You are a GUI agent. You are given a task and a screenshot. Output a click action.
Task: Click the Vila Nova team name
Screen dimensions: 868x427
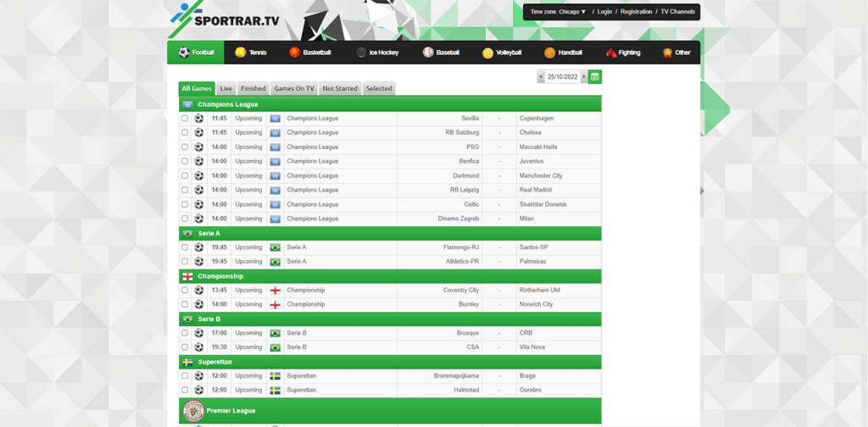[532, 347]
